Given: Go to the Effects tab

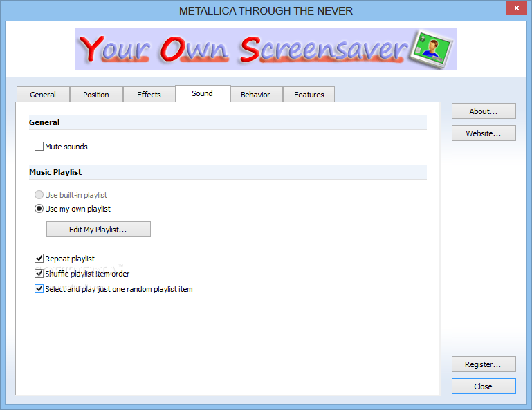Looking at the screenshot, I should (149, 95).
